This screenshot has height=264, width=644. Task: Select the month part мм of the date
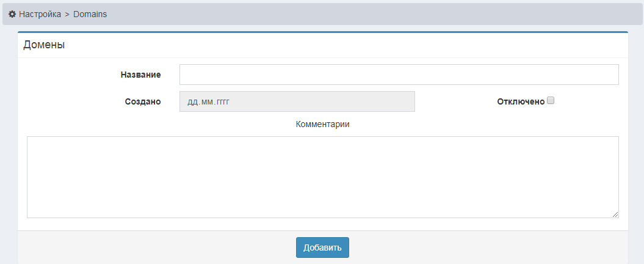(x=208, y=101)
